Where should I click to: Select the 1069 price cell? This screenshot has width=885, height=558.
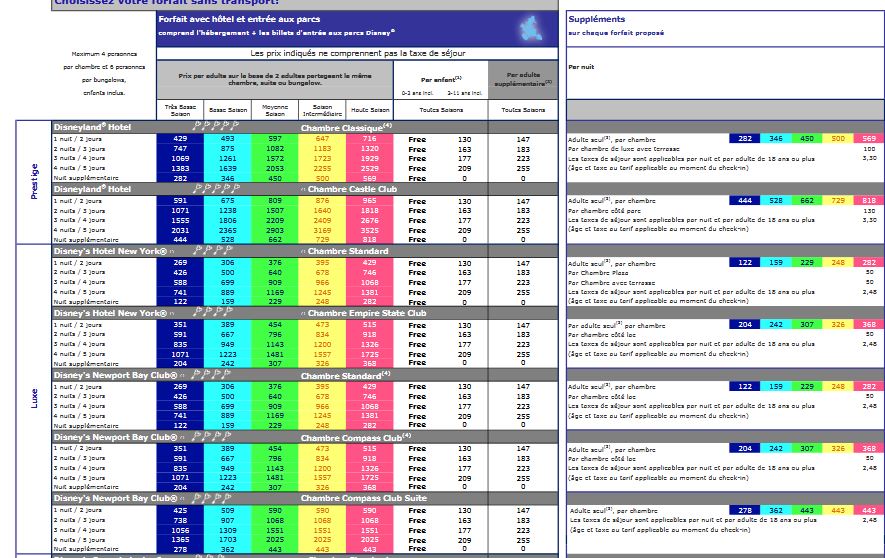180,159
